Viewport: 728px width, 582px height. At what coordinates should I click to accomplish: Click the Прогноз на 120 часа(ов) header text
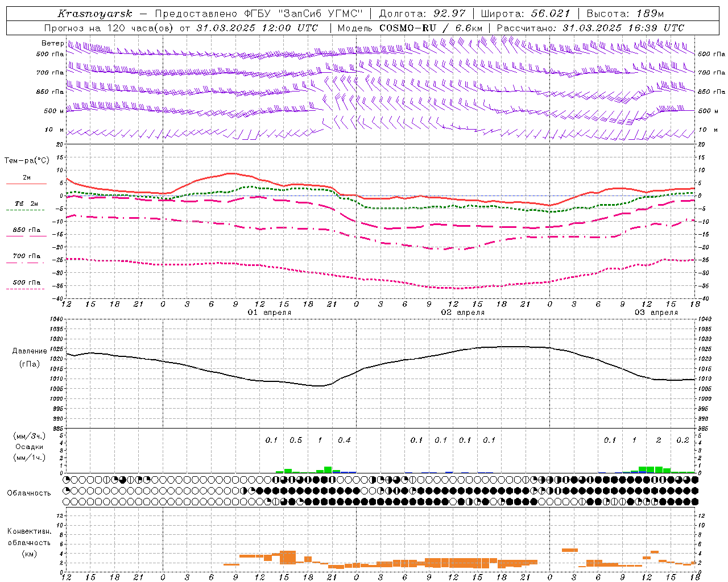coord(181,28)
